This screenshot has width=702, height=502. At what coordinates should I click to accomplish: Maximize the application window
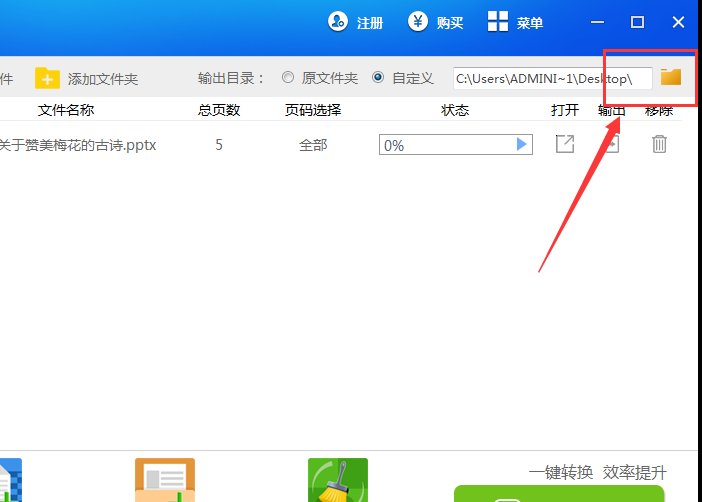pyautogui.click(x=638, y=22)
